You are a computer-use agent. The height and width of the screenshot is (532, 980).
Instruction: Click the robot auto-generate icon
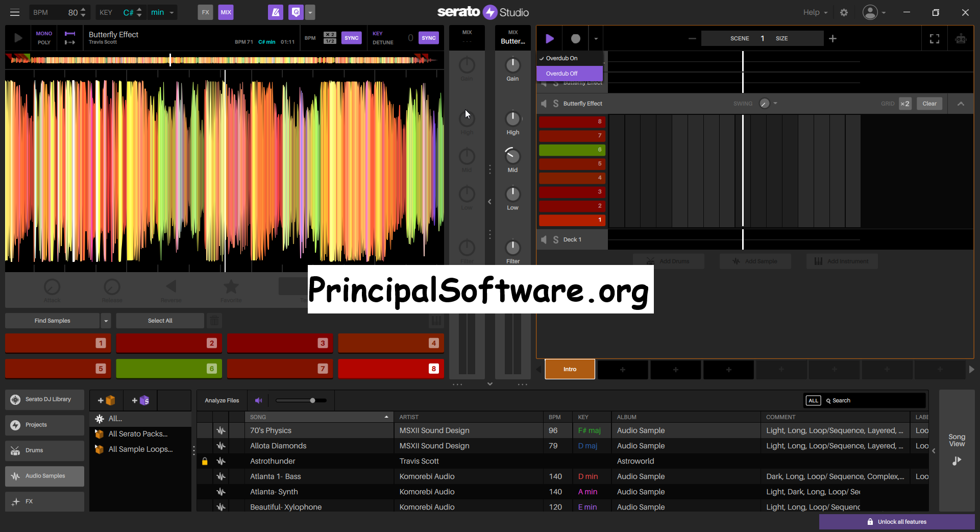[x=961, y=38]
